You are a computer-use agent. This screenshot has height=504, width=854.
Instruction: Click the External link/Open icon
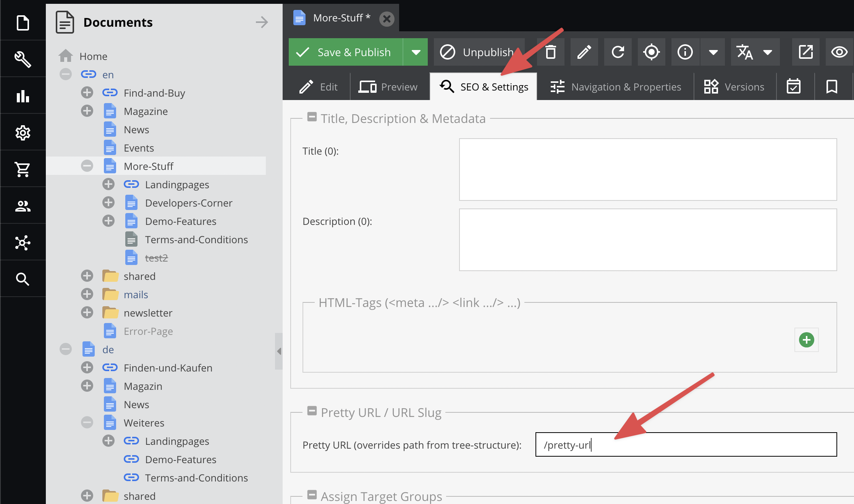805,52
